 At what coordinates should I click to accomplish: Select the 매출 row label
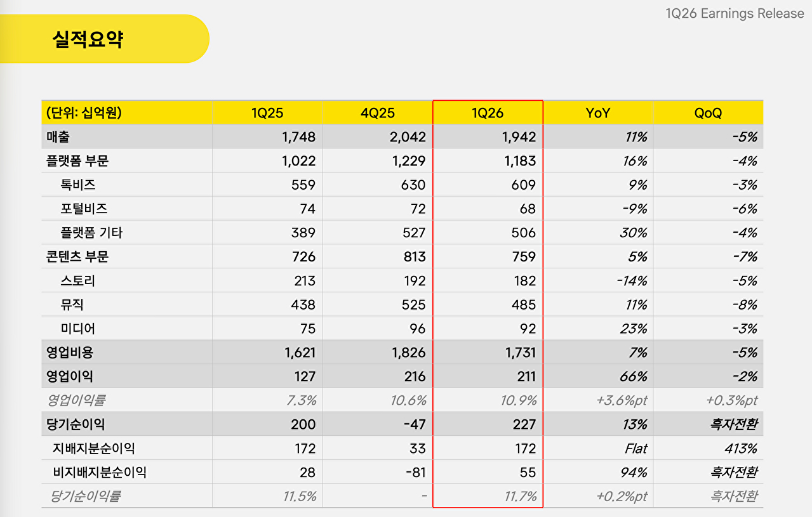point(57,137)
